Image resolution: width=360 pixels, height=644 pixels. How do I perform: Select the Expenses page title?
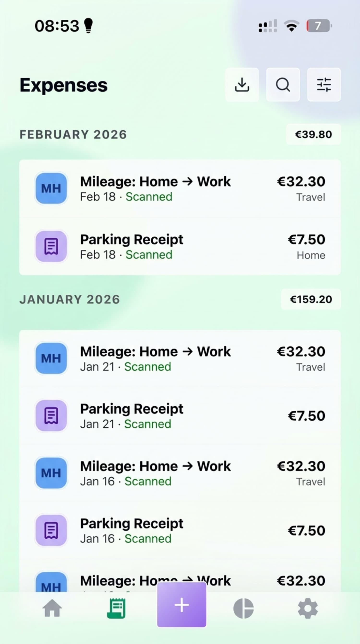(x=63, y=85)
